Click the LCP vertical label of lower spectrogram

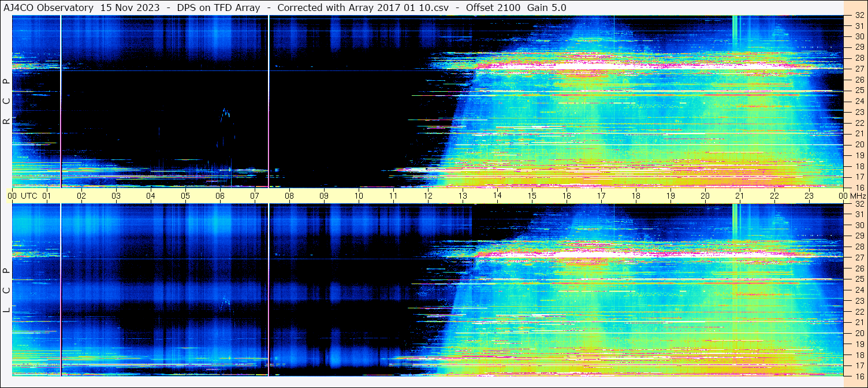pos(6,290)
